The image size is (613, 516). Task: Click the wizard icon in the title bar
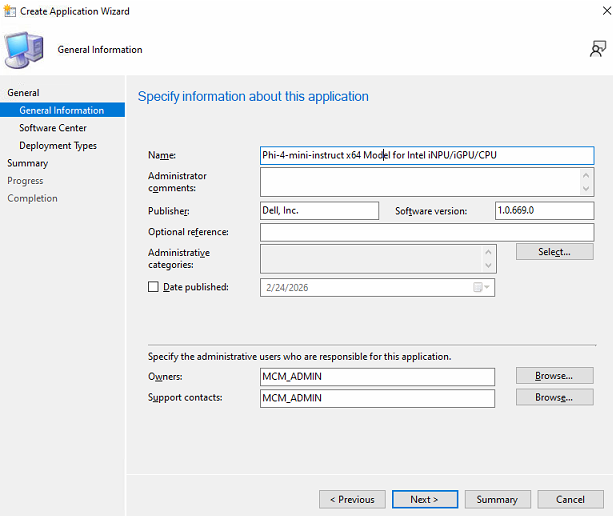pyautogui.click(x=9, y=11)
